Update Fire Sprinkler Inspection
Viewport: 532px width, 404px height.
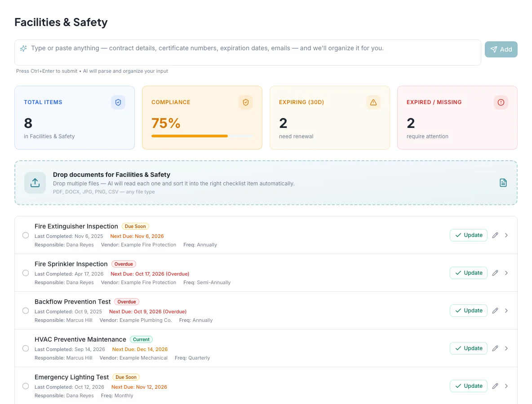coord(469,273)
